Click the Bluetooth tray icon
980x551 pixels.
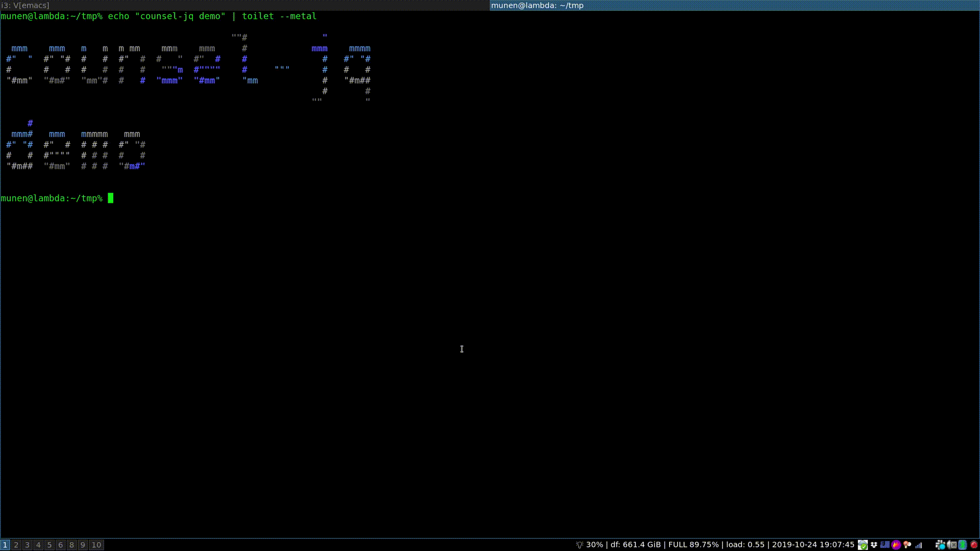point(963,545)
